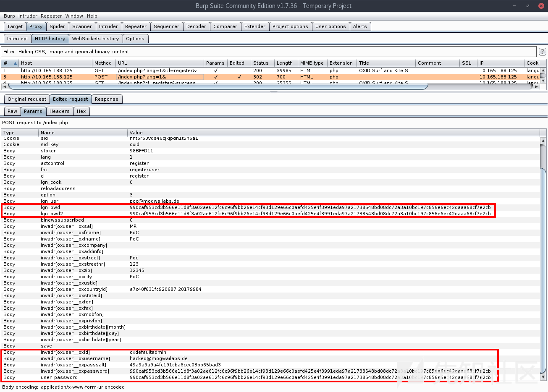Sort history by URL column header

(x=160, y=63)
